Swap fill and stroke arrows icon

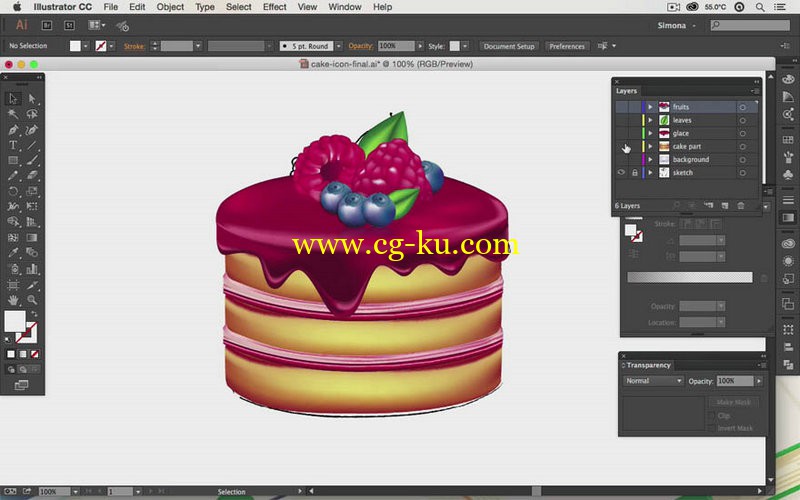click(x=34, y=314)
